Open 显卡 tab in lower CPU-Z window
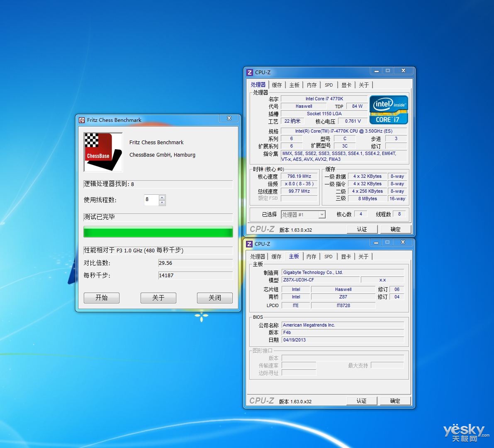Screen dimensions: 494x448 [x=346, y=257]
